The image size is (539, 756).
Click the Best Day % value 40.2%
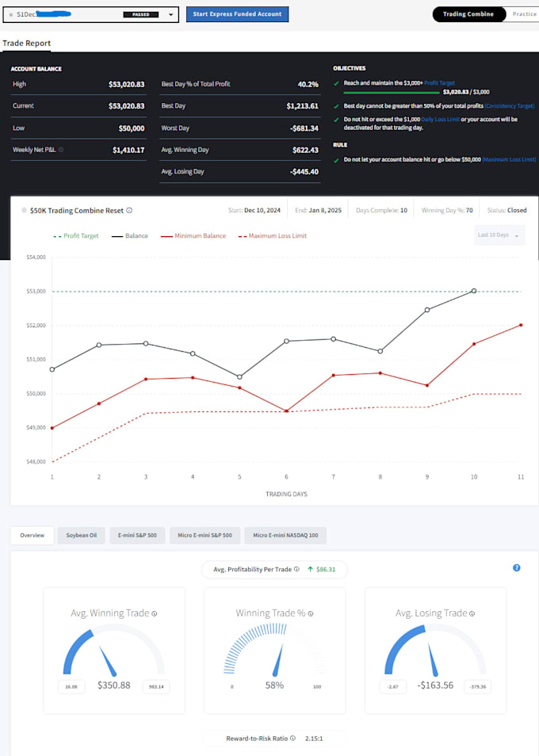(x=308, y=84)
